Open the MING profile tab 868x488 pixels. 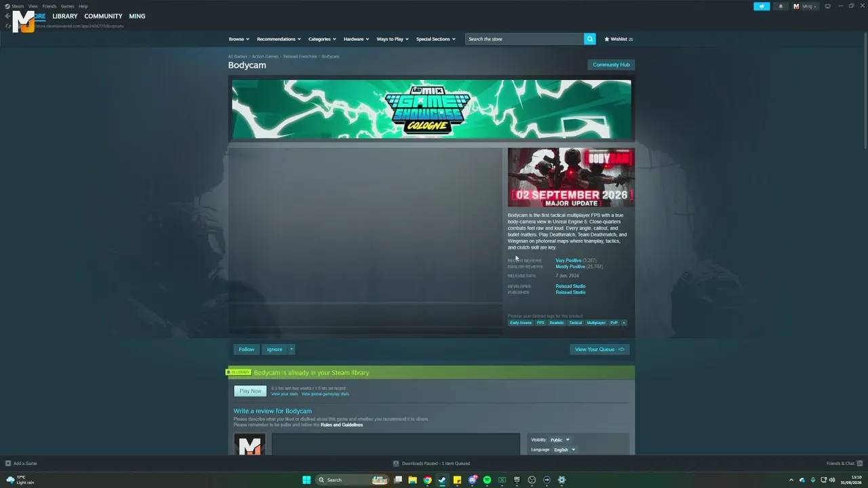coord(137,16)
